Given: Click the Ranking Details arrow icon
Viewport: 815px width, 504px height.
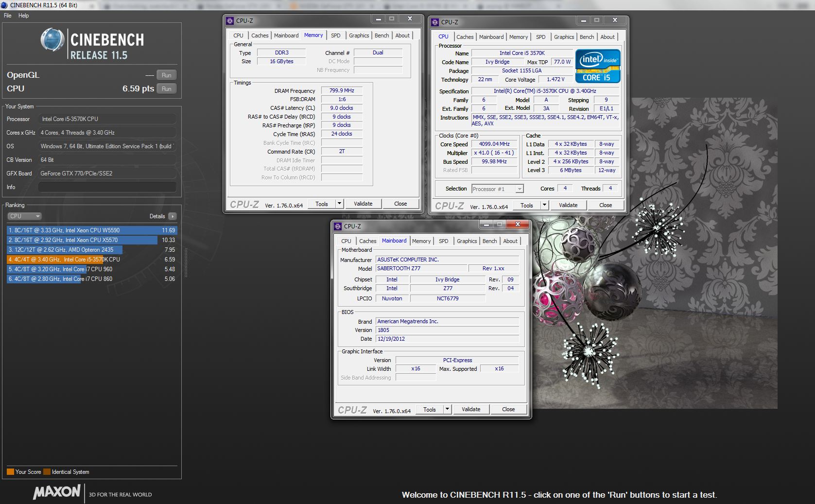Looking at the screenshot, I should click(x=173, y=216).
